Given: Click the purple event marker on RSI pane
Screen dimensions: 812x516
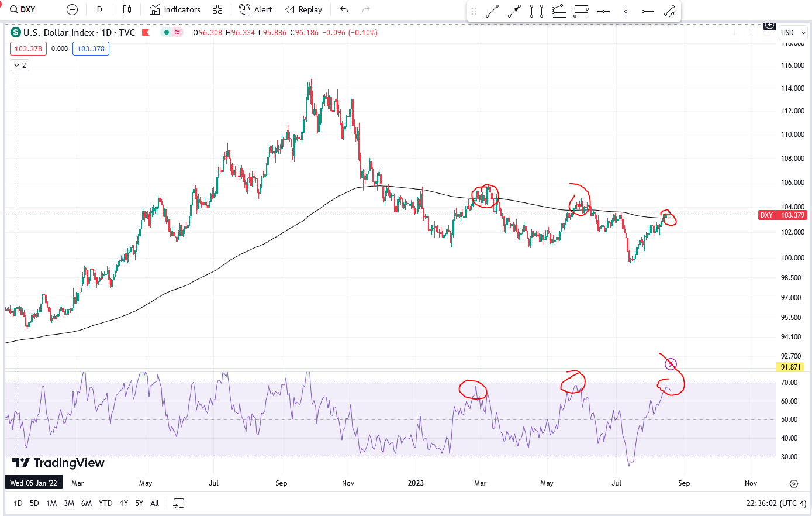Looking at the screenshot, I should [671, 364].
